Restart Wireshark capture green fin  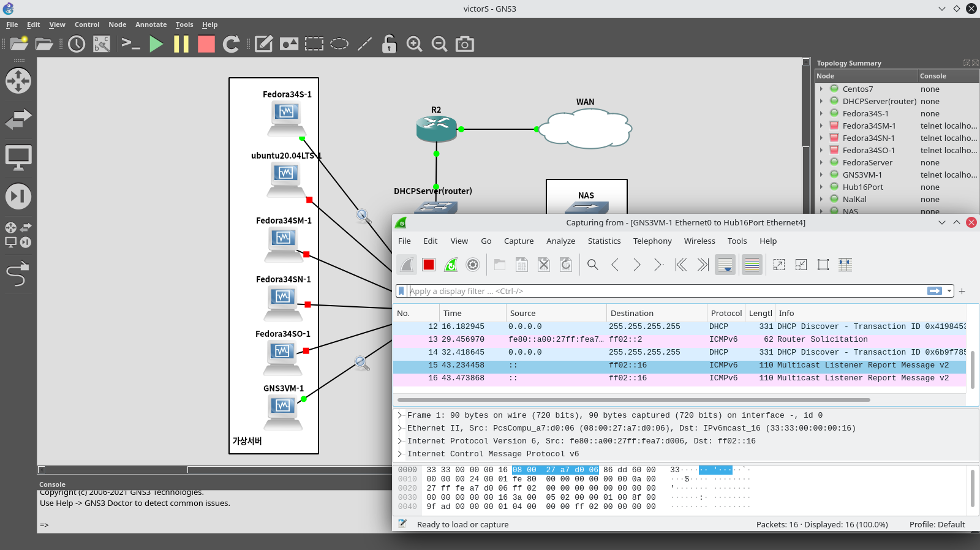tap(451, 265)
